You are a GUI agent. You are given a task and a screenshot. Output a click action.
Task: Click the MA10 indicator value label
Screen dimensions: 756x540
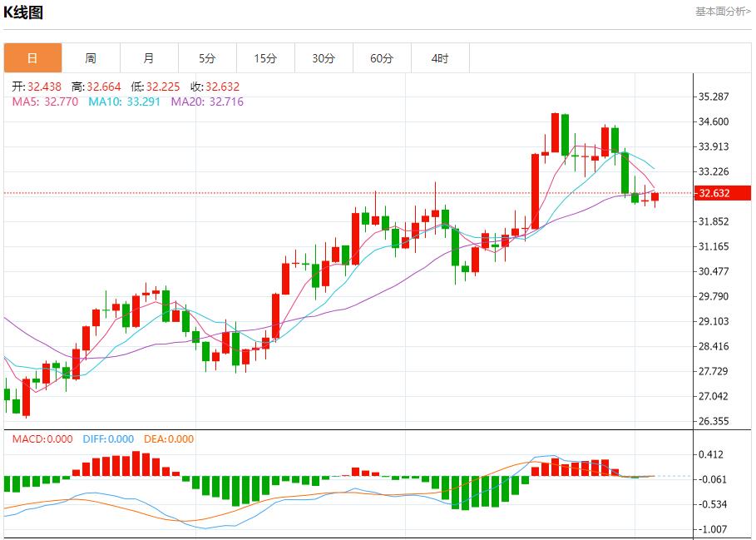point(126,102)
